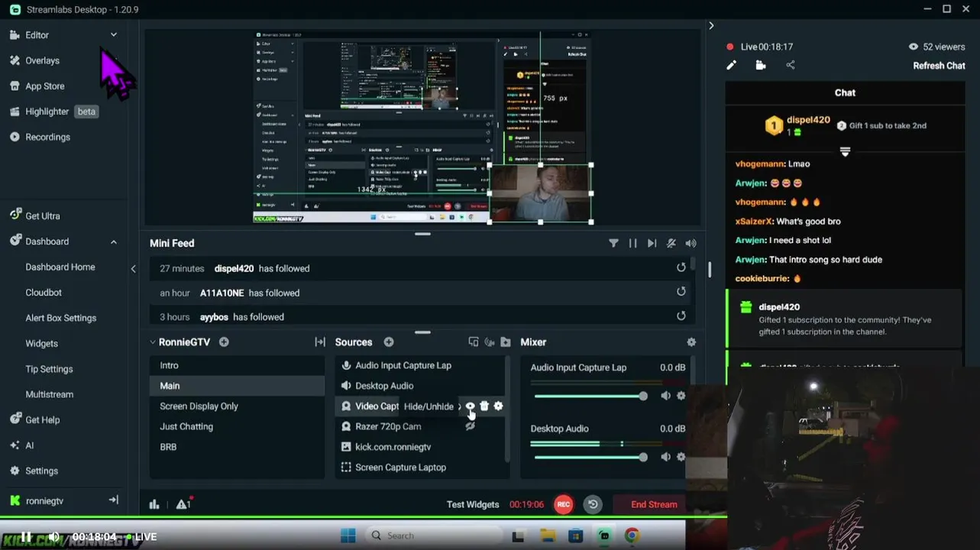
Task: Open Video Capture source properties gear
Action: click(499, 406)
